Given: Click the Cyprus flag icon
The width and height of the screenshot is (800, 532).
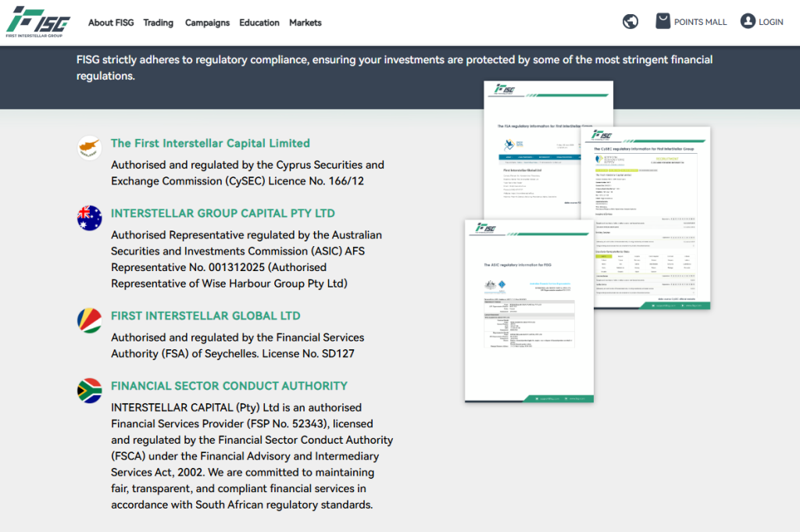Looking at the screenshot, I should coord(90,148).
